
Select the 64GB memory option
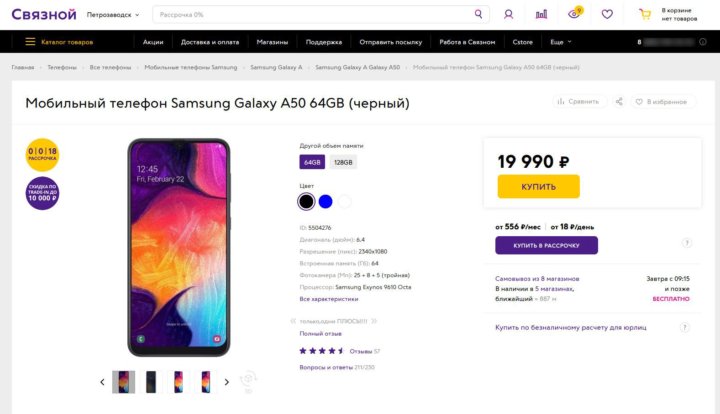coord(312,162)
